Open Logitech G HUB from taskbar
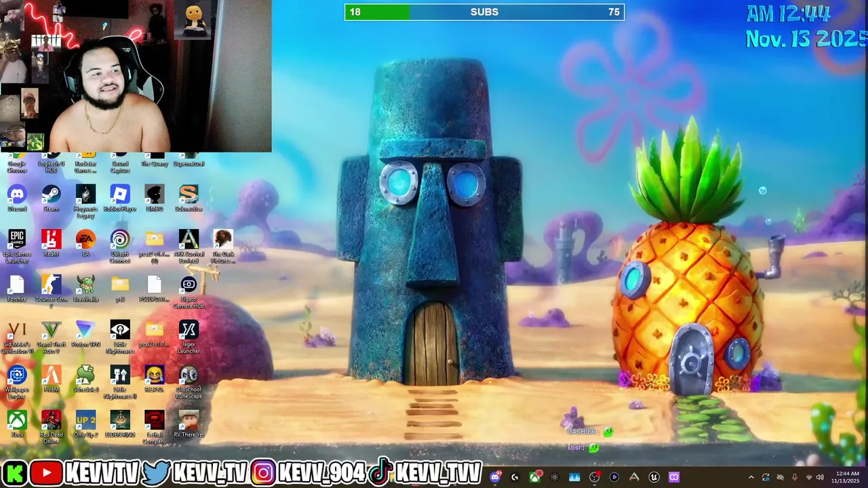868x488 pixels. (515, 477)
